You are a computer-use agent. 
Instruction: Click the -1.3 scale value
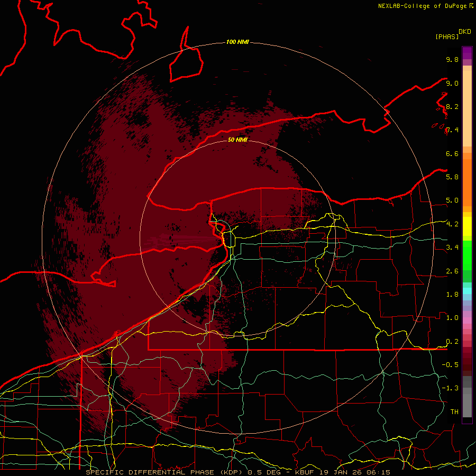click(x=450, y=388)
